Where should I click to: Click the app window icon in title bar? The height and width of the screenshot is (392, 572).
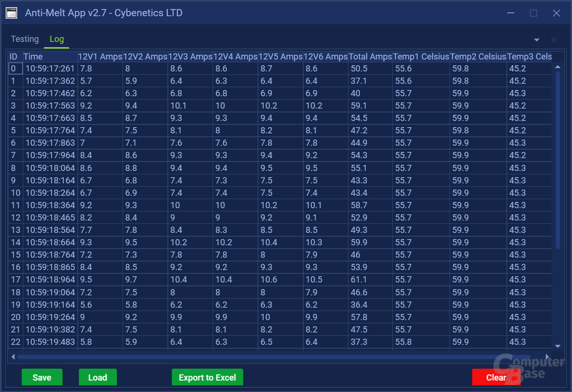tap(11, 13)
